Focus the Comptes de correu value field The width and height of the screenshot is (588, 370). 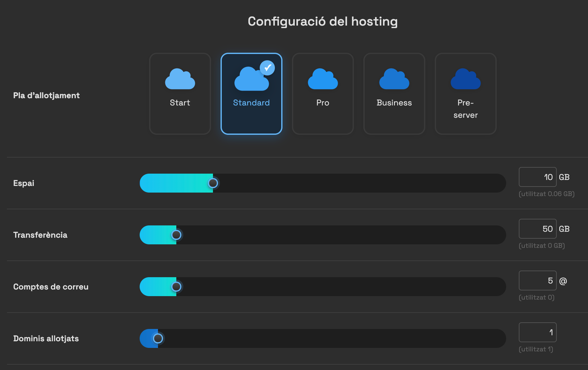537,281
